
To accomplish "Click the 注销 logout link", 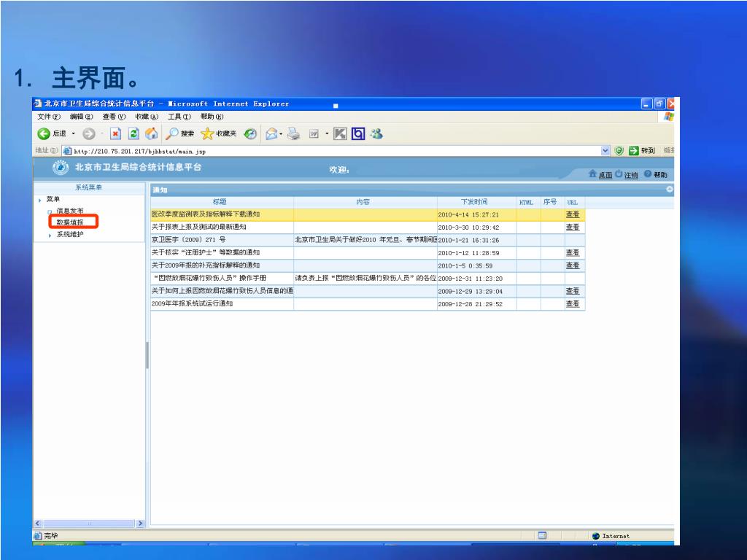I will tap(631, 175).
